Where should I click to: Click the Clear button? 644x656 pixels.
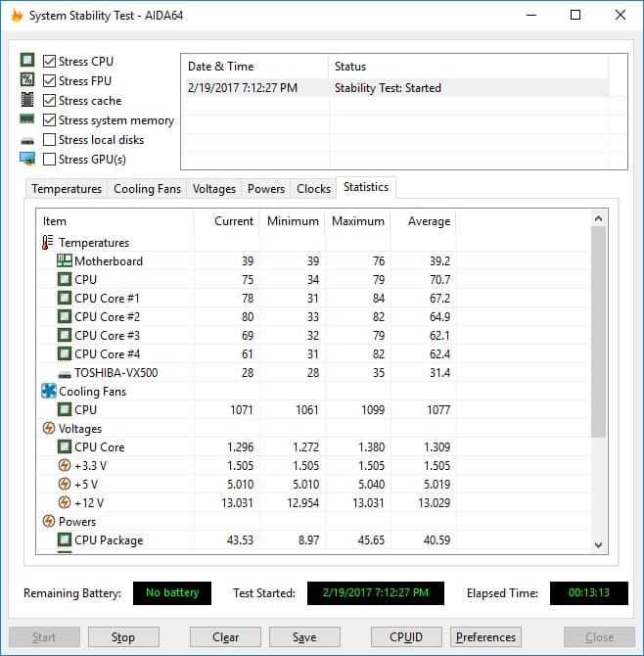point(225,637)
